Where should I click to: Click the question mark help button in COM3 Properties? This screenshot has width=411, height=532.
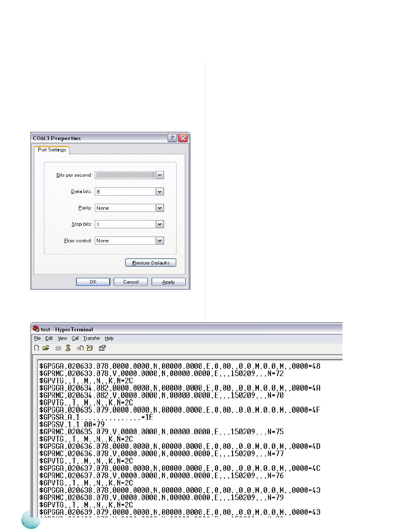pyautogui.click(x=172, y=138)
